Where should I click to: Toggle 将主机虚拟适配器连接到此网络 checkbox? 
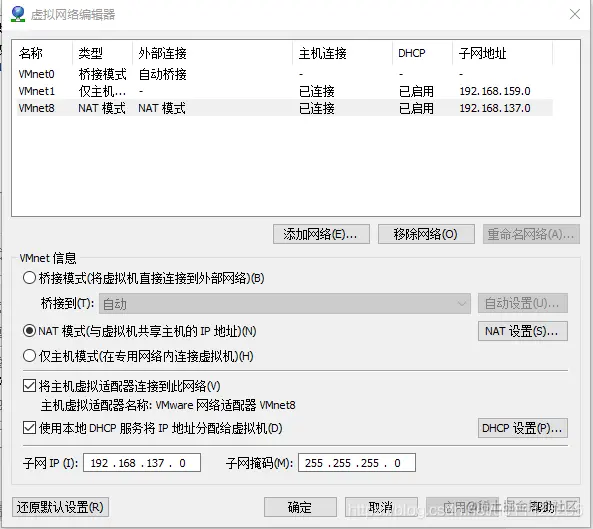(29, 386)
